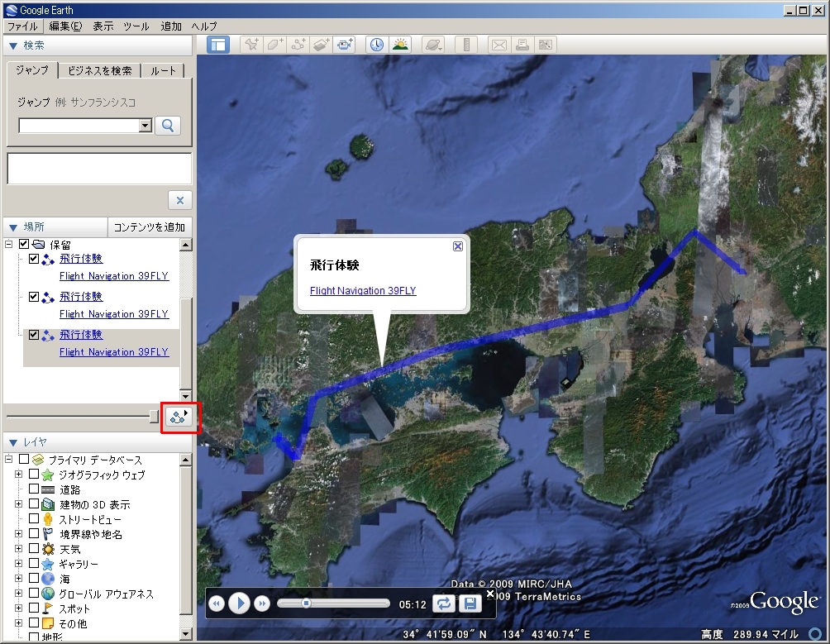Image resolution: width=830 pixels, height=644 pixels.
Task: Expand ギャラリー layer node
Action: point(18,563)
